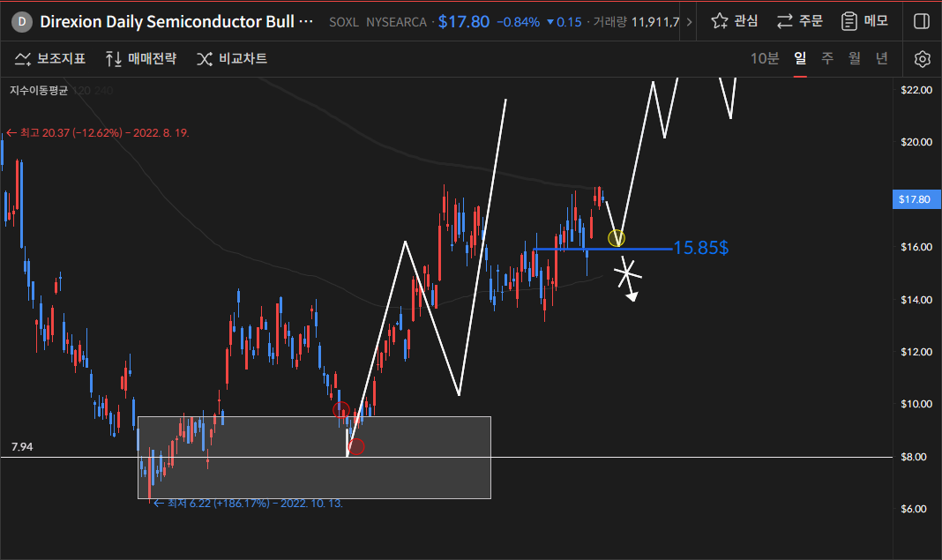Open chart settings gear
This screenshot has height=560, width=942.
[923, 59]
